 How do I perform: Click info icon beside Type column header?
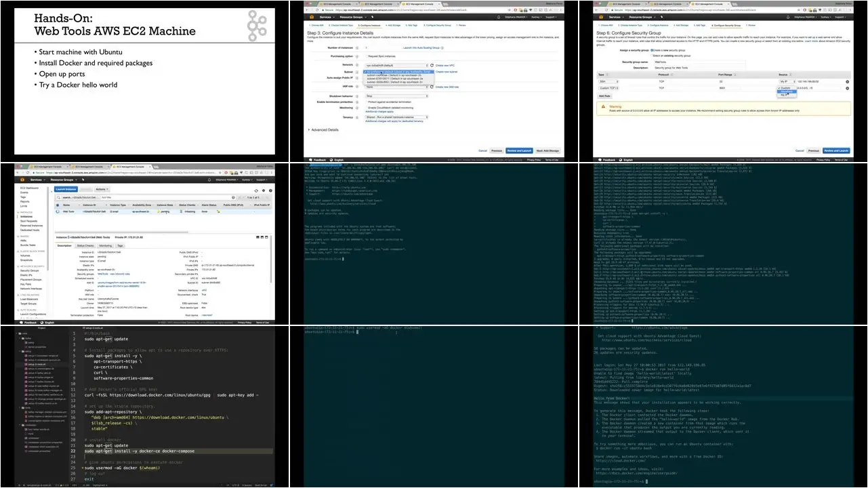[x=606, y=74]
